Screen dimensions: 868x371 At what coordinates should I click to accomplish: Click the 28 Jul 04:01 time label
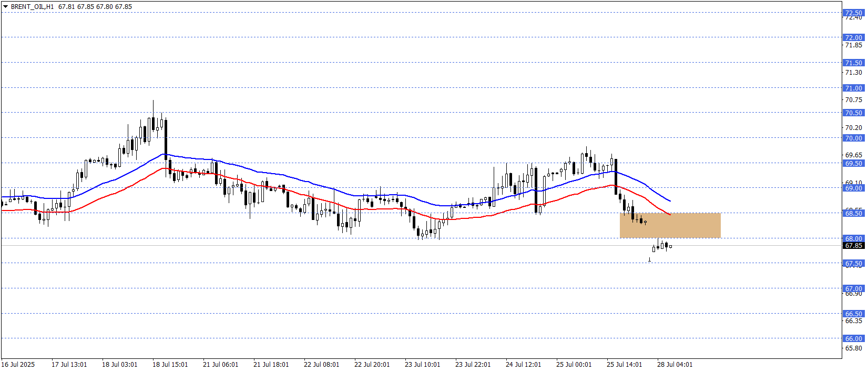click(675, 364)
